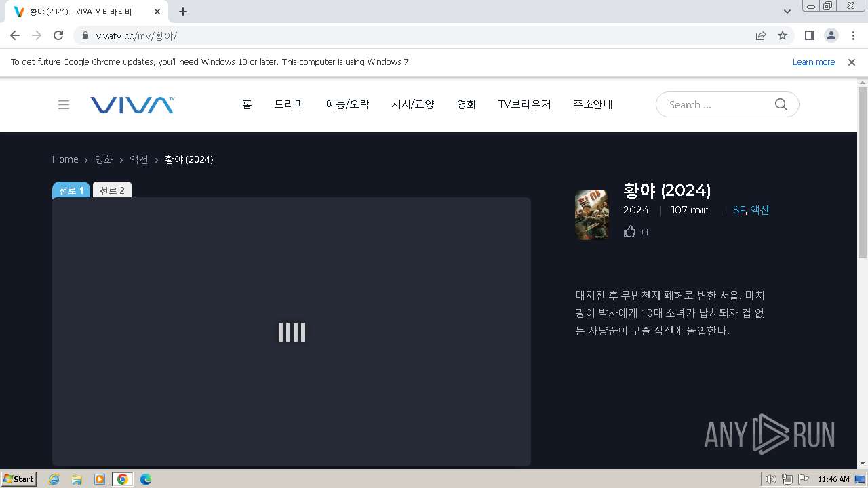Open the hamburger menu icon
The image size is (868, 488).
[64, 104]
